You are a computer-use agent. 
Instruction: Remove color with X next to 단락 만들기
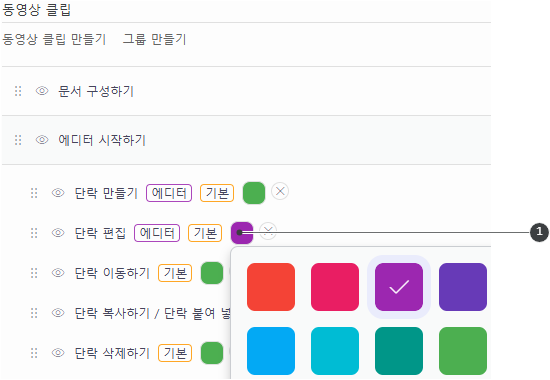pos(280,192)
